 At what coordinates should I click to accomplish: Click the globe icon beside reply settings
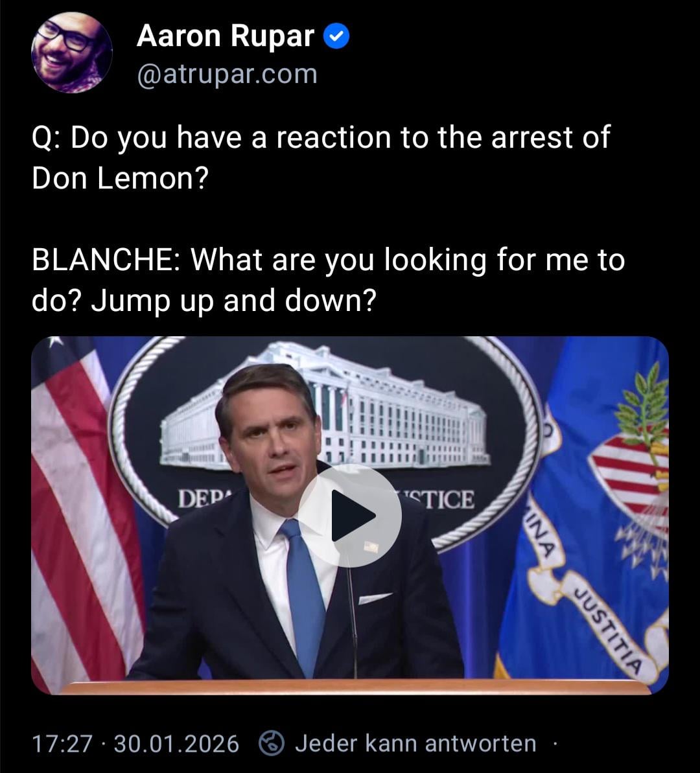point(272,743)
